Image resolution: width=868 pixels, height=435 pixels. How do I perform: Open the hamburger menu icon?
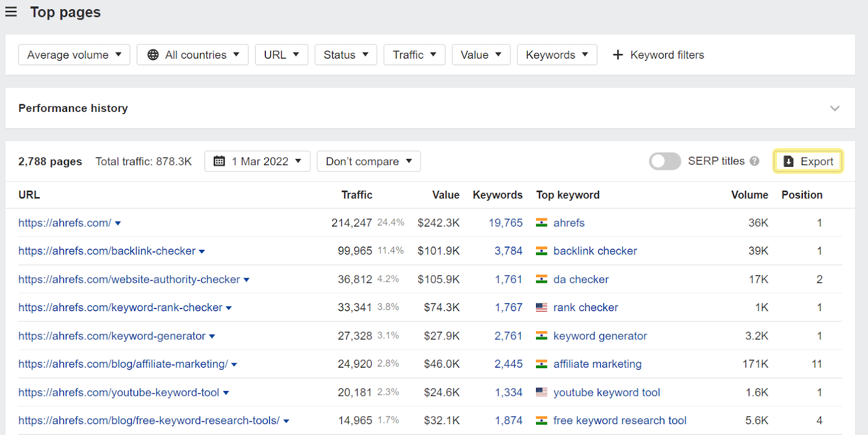(11, 11)
